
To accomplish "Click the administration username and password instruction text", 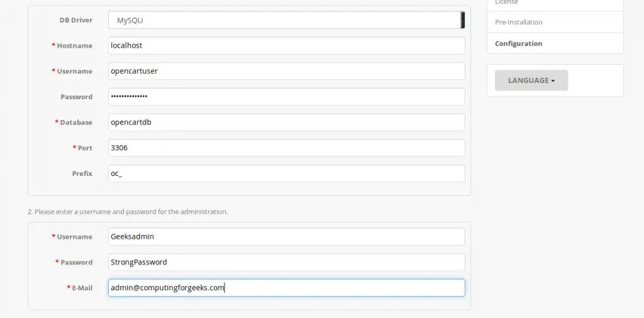I will tap(128, 212).
